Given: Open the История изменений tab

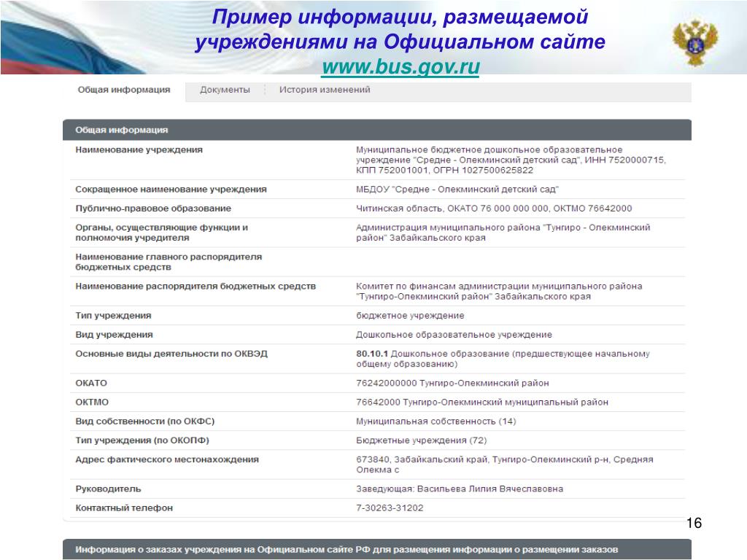Looking at the screenshot, I should [325, 90].
